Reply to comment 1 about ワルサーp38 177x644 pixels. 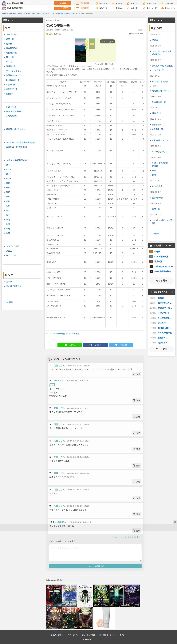point(136,374)
